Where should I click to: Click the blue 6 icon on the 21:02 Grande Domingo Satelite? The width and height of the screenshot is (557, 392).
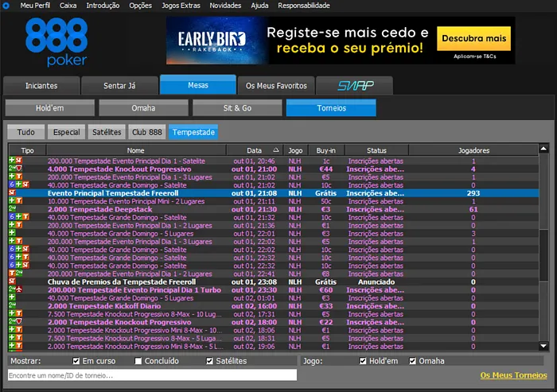(12, 184)
